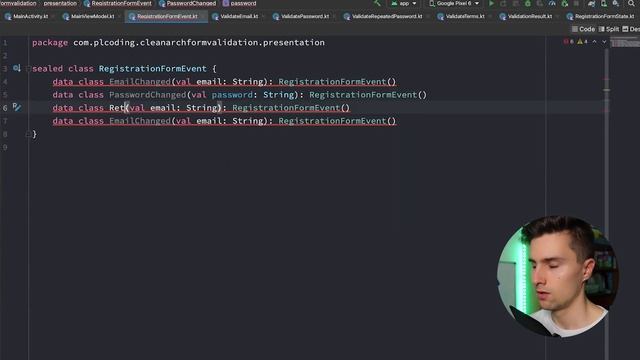Screen dimensions: 640x360
Task: Click the package name on line 1
Action: coord(199,42)
